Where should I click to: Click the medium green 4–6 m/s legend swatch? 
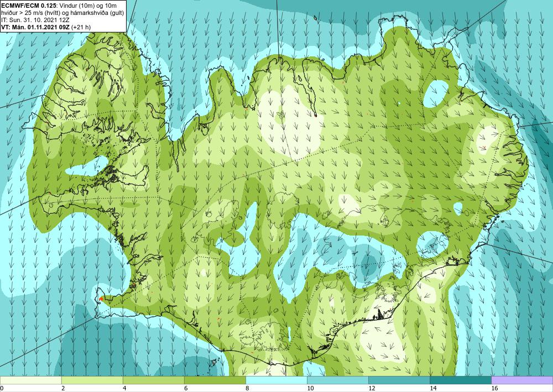[153, 380]
